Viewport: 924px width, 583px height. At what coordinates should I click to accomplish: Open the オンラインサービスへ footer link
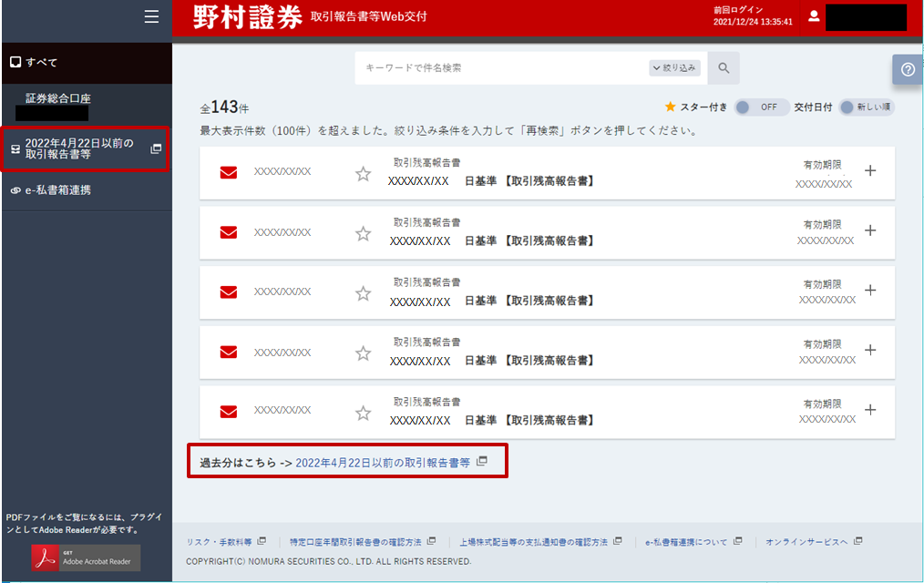tap(806, 542)
